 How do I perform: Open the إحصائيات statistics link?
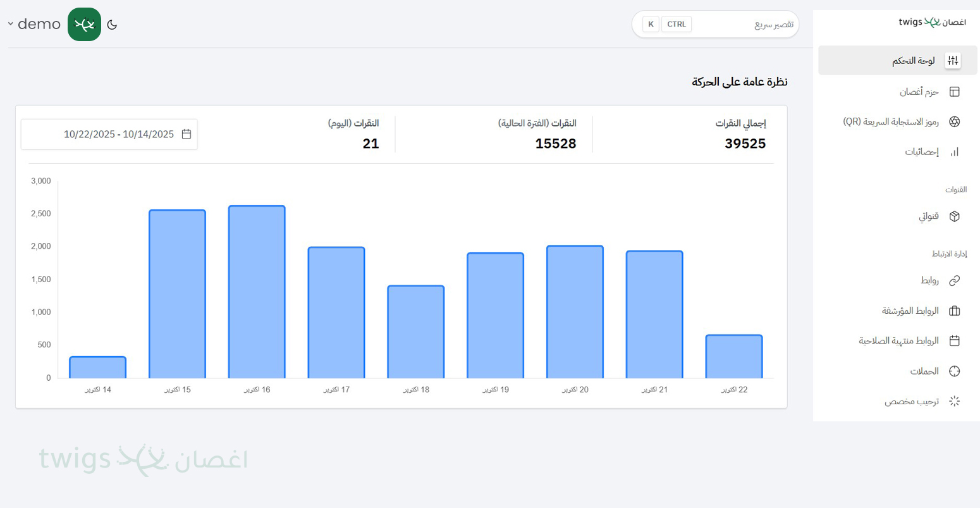point(921,152)
